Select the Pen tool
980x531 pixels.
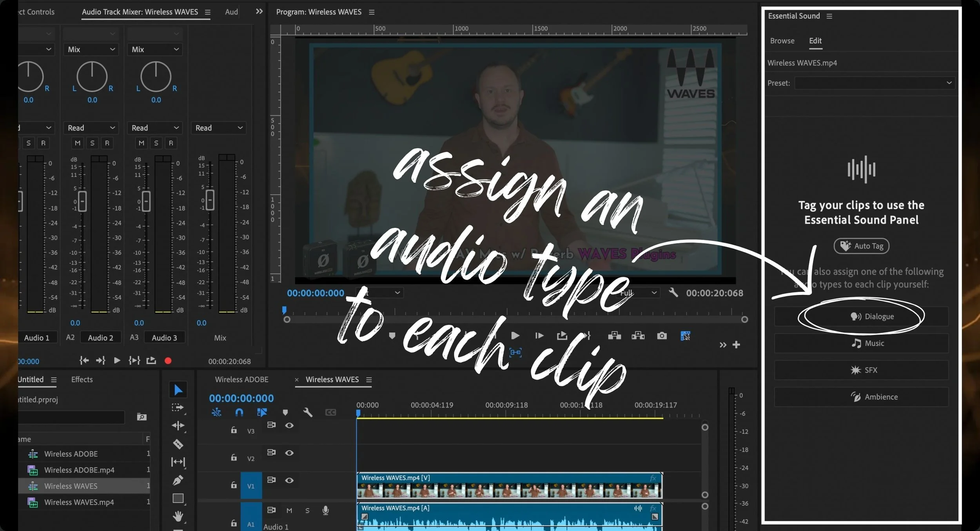click(x=178, y=480)
